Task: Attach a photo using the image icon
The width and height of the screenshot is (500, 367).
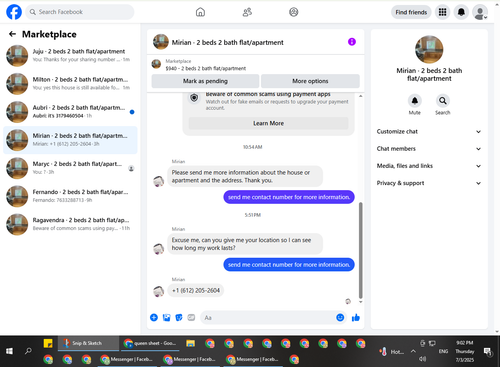Action: tap(166, 317)
